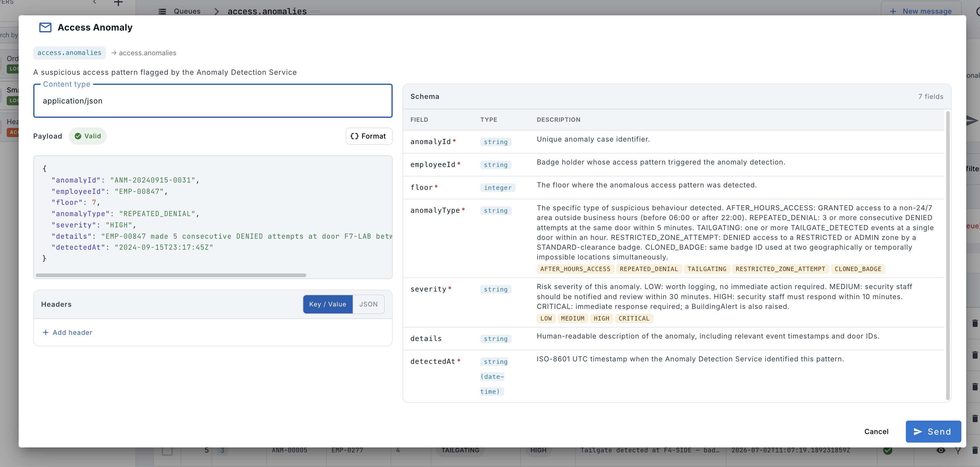Image resolution: width=980 pixels, height=467 pixels.
Task: Send the message
Action: (933, 431)
